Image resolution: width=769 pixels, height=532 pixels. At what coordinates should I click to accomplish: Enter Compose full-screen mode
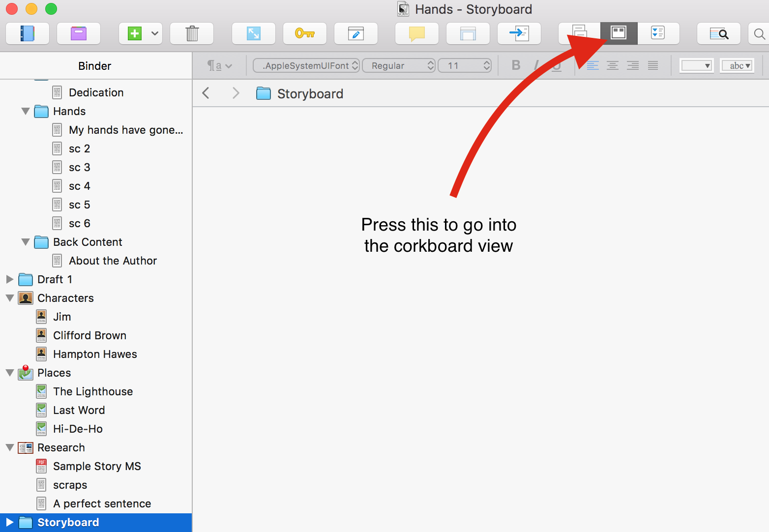pyautogui.click(x=254, y=33)
